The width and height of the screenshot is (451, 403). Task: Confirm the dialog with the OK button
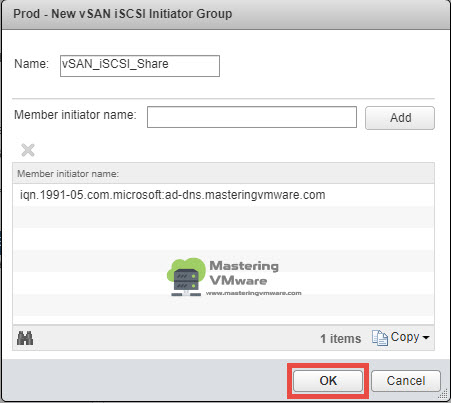click(x=328, y=381)
